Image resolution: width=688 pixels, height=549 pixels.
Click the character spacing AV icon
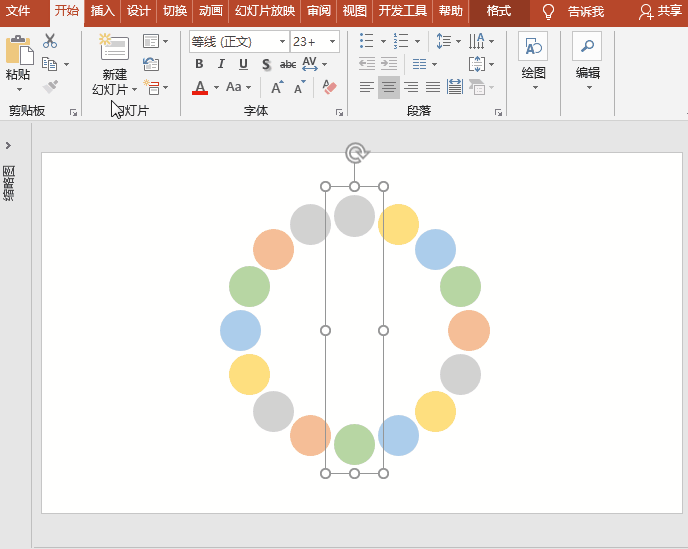(x=310, y=64)
